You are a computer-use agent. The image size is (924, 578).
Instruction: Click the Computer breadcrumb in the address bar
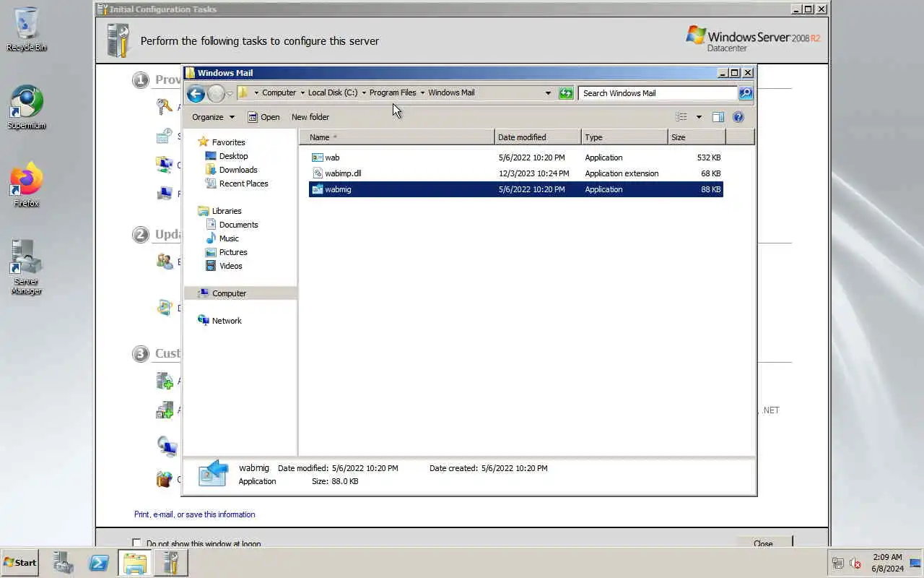coord(279,92)
